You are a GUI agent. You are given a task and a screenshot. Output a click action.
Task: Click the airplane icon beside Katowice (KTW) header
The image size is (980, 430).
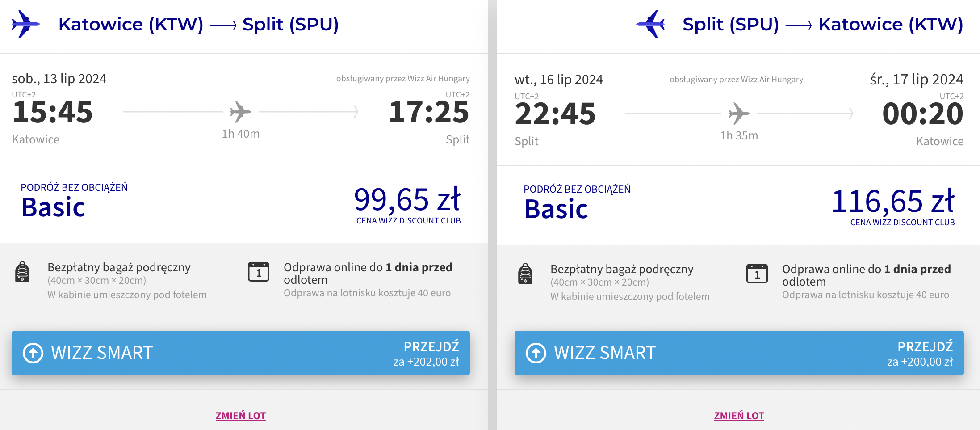pyautogui.click(x=26, y=24)
